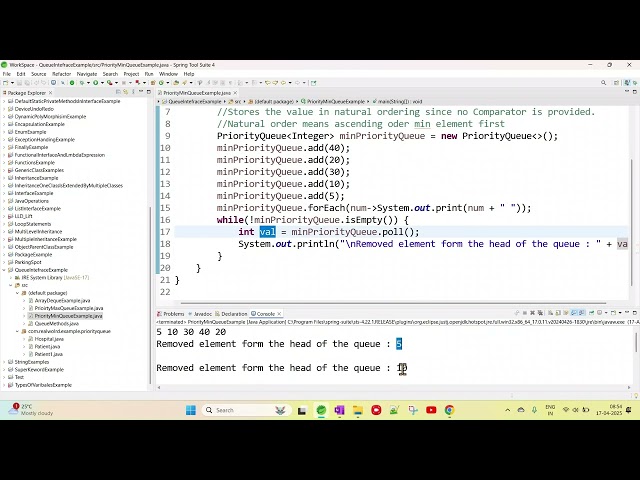Click the Open Type toolbar icon
This screenshot has width=640, height=480.
point(176,83)
